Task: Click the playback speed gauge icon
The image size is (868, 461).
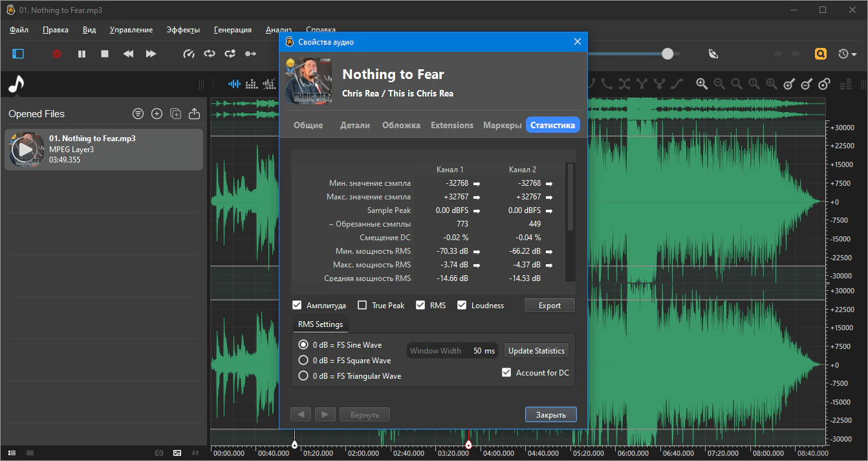Action: point(189,54)
